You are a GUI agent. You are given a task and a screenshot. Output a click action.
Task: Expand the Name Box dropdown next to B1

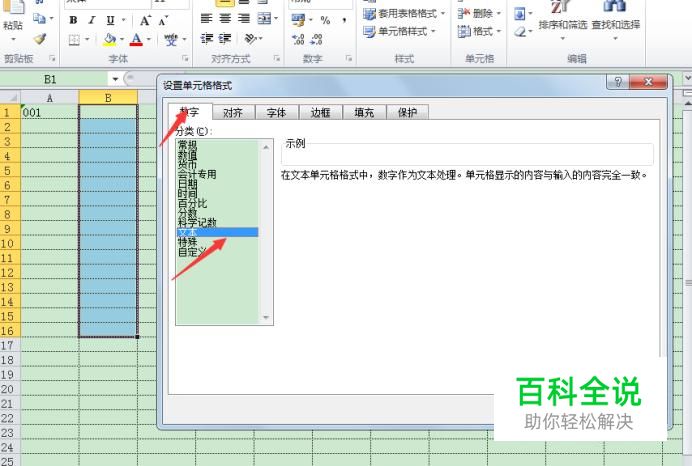point(115,79)
